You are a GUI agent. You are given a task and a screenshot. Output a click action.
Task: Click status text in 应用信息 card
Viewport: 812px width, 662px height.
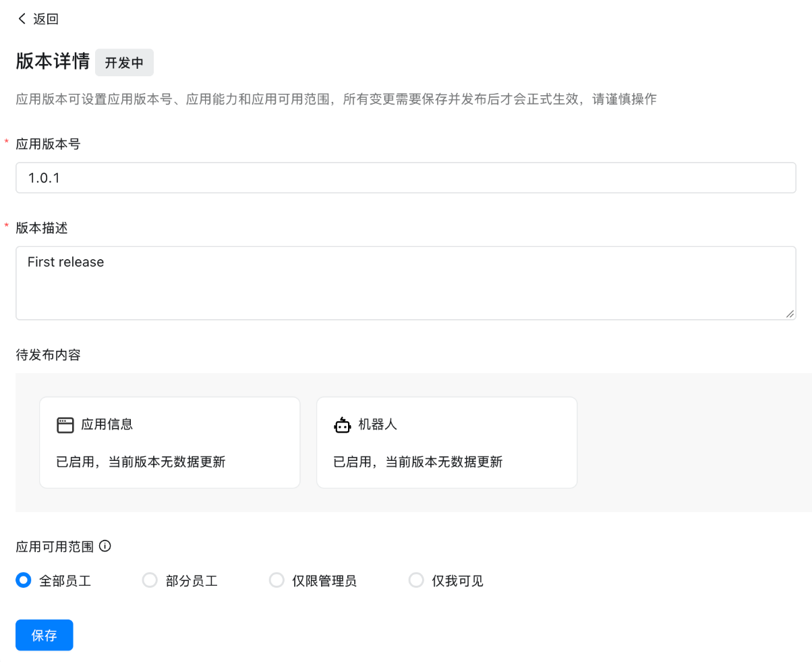[140, 462]
